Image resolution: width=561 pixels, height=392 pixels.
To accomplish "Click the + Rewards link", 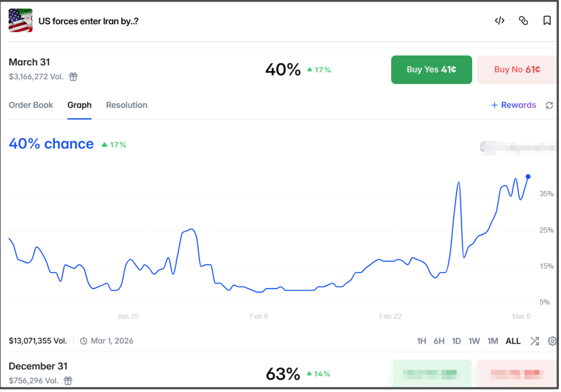I will (x=513, y=105).
